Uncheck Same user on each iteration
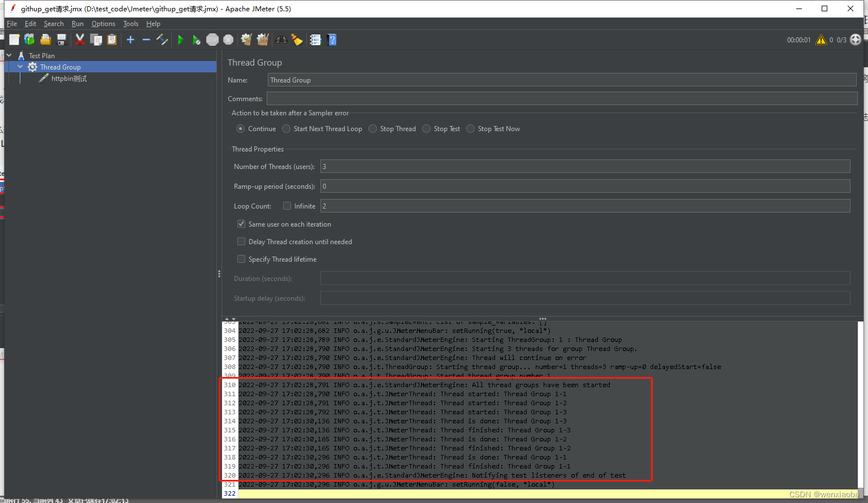 241,224
